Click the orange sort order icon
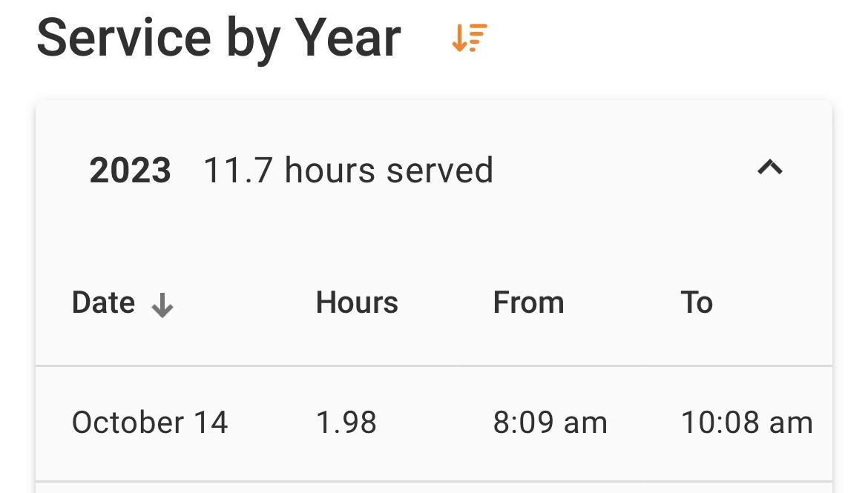868x493 pixels. [x=470, y=38]
